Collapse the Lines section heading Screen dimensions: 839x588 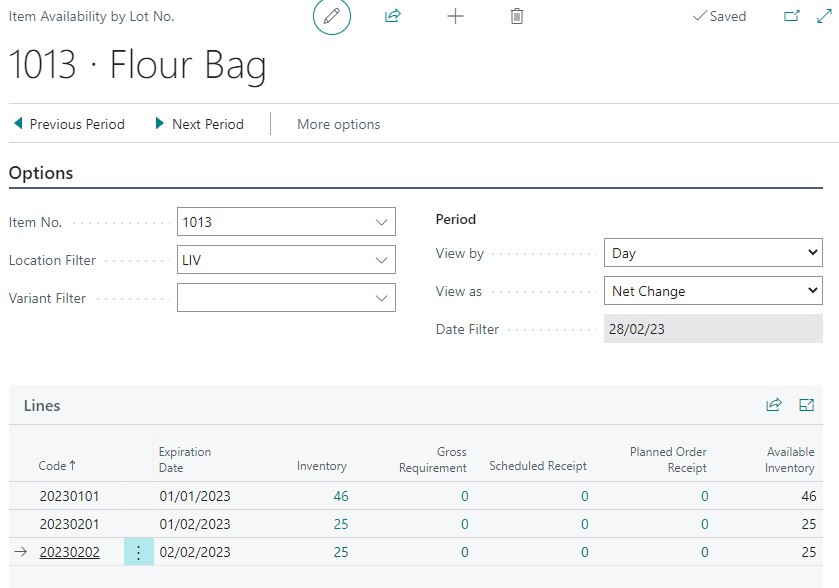click(42, 406)
